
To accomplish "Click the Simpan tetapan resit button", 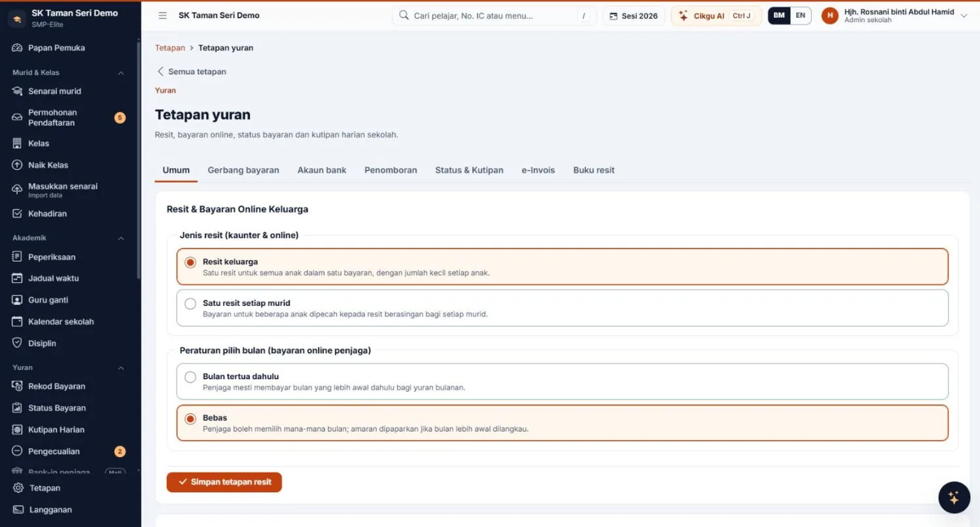I will tap(224, 482).
